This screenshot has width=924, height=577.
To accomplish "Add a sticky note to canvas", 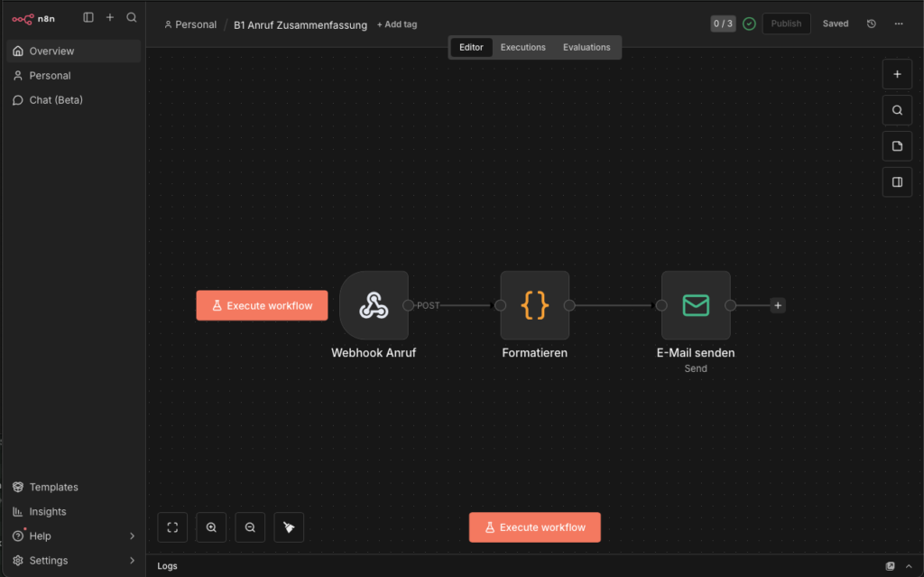I will (x=897, y=146).
